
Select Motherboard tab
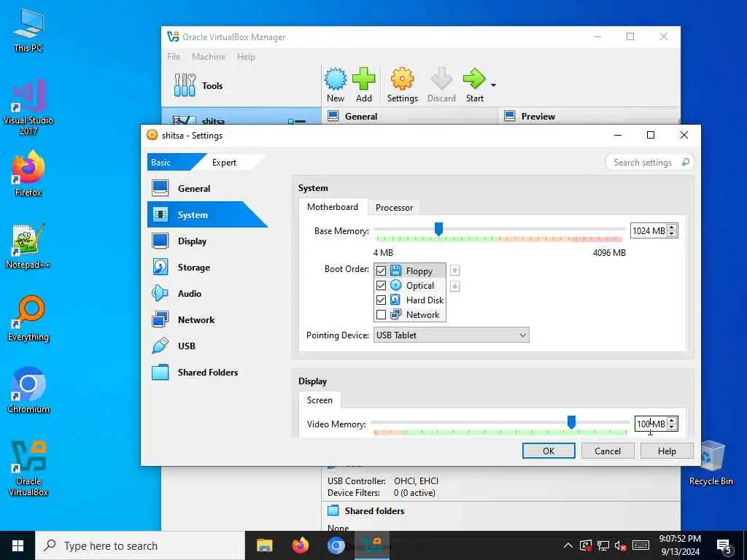point(333,206)
